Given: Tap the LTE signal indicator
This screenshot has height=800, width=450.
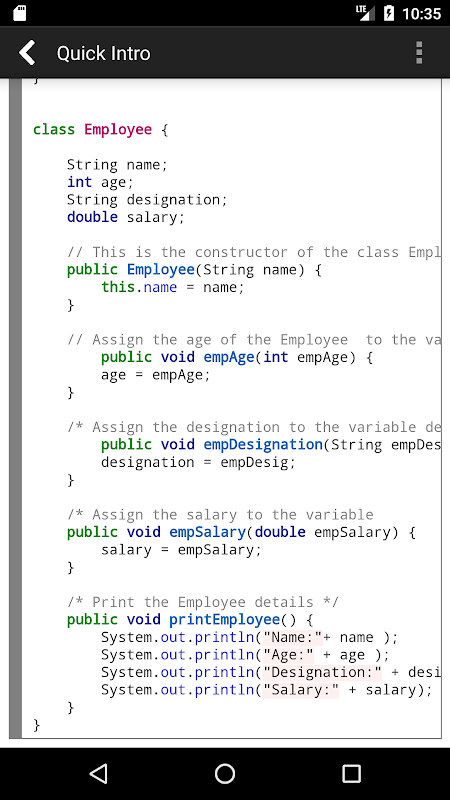Looking at the screenshot, I should [x=365, y=13].
